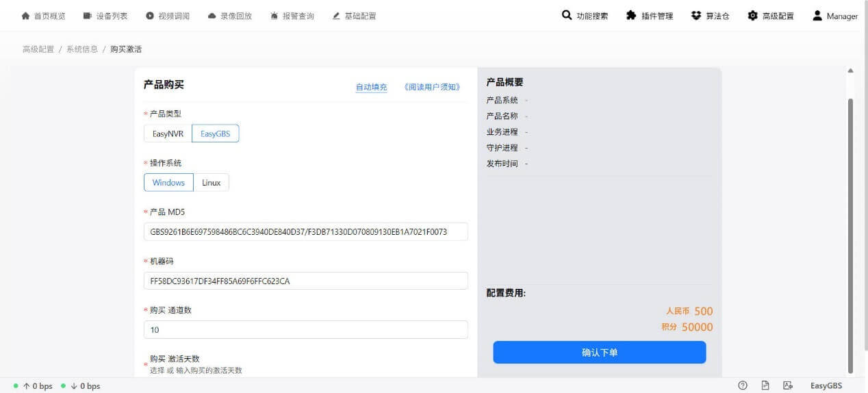Click the 机器码 machine code field
The height and width of the screenshot is (393, 868).
tap(306, 281)
